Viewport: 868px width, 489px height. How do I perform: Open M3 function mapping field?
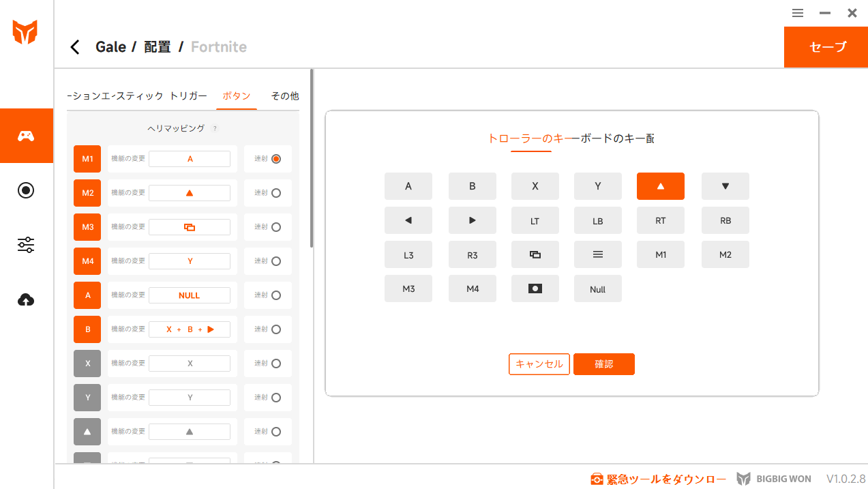(x=190, y=227)
